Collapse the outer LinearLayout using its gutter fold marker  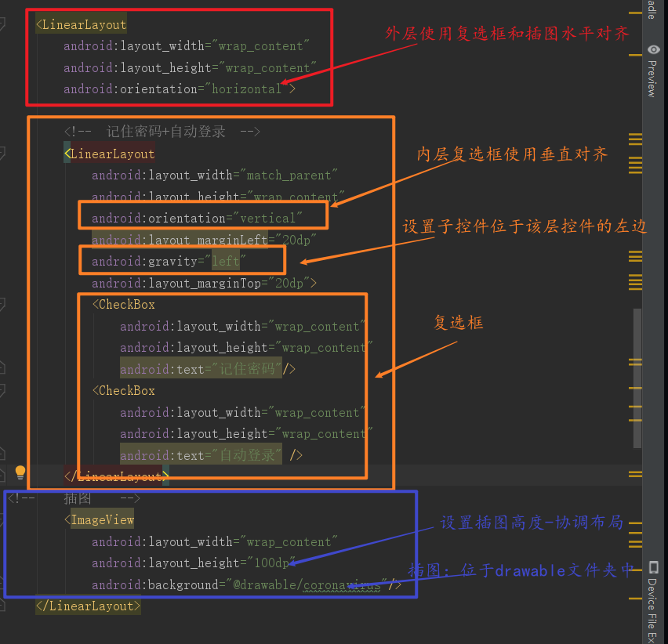pyautogui.click(x=2, y=24)
